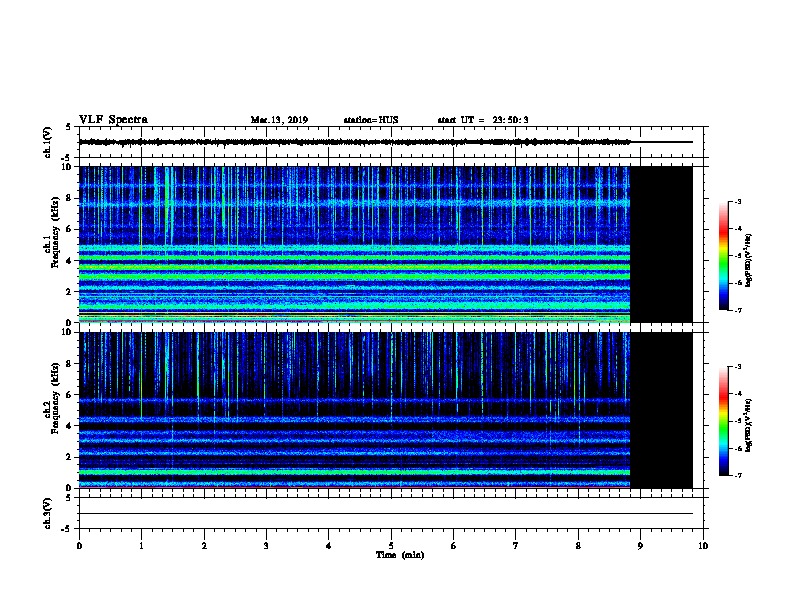The height and width of the screenshot is (612, 792).
Task: Click the "-3" label on ch.2 colorbar
Action: click(738, 367)
